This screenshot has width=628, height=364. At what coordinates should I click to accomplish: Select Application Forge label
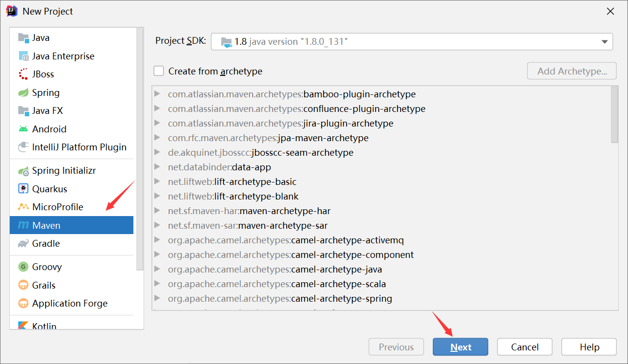pyautogui.click(x=70, y=304)
